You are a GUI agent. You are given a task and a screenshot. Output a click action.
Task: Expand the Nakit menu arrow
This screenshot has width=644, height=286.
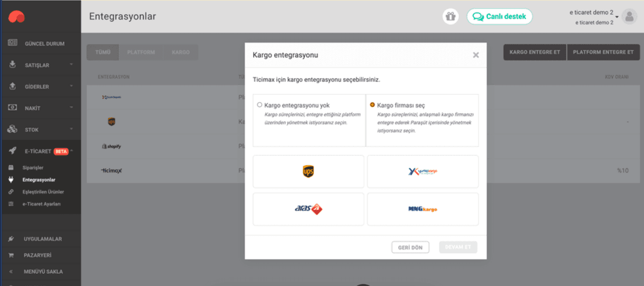71,107
